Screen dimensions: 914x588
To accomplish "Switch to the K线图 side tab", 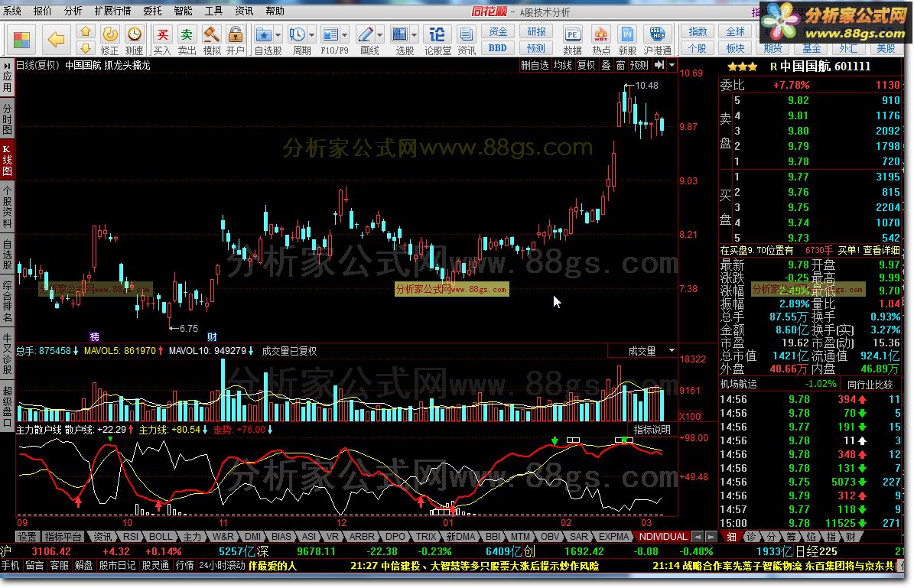I will click(7, 161).
